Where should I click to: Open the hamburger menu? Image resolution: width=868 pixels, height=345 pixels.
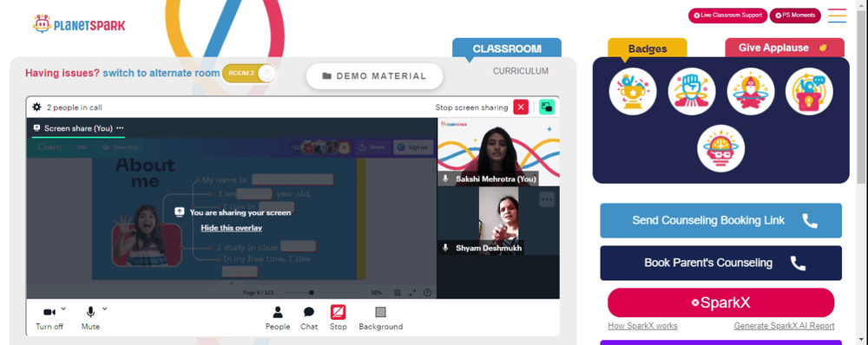837,16
